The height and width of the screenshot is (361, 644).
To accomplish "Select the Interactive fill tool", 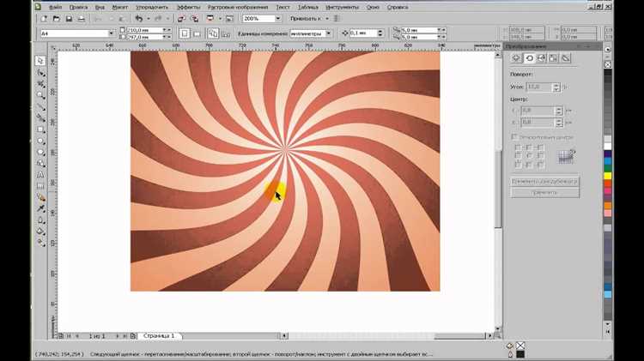I will [x=39, y=243].
